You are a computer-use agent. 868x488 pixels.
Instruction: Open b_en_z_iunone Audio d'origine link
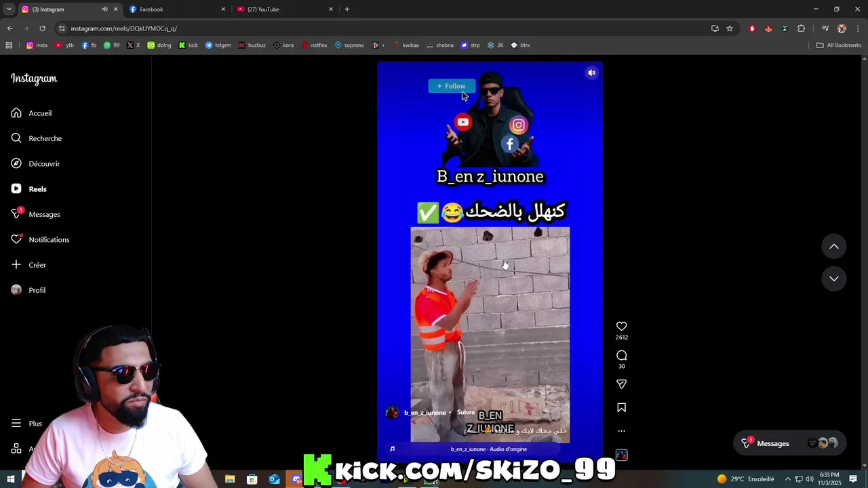pyautogui.click(x=489, y=449)
